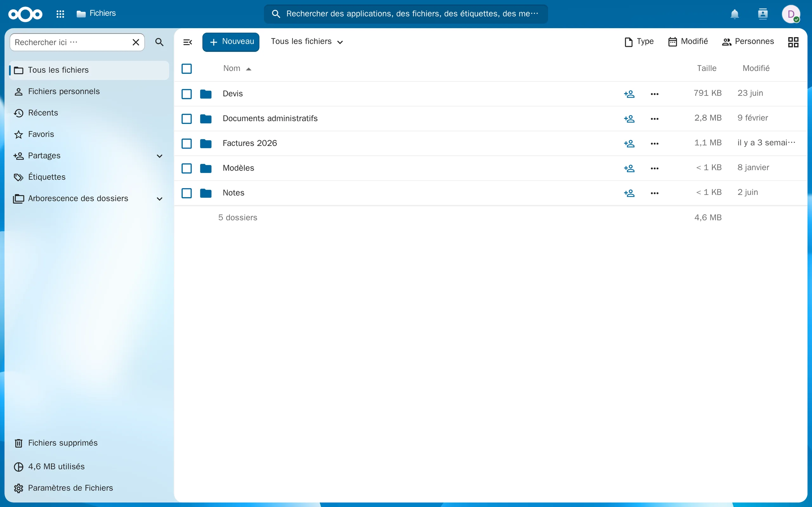Filter files by Type
The width and height of the screenshot is (812, 507).
(x=639, y=42)
